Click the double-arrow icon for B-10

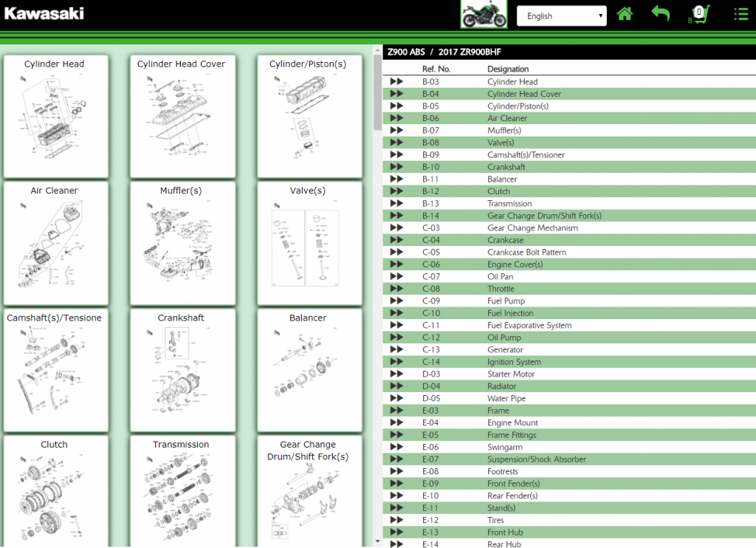click(396, 167)
